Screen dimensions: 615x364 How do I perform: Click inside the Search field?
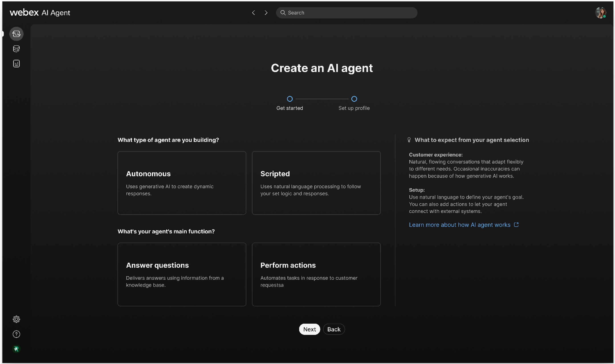(344, 12)
